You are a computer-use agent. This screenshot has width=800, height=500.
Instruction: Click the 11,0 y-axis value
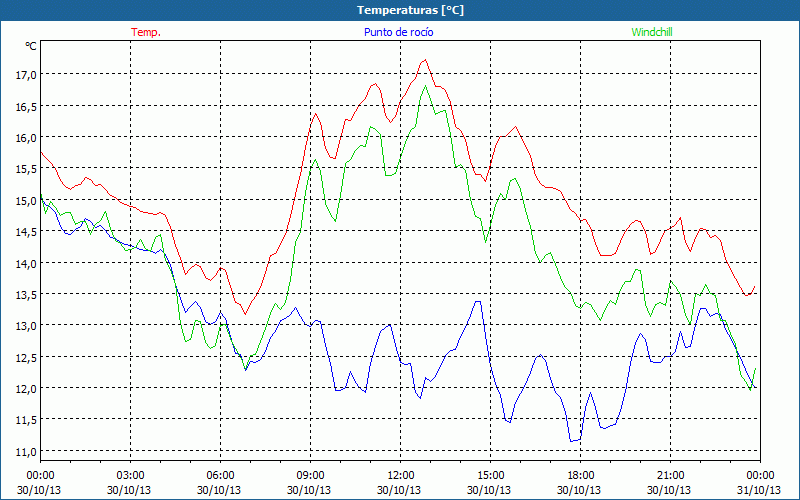coord(27,452)
